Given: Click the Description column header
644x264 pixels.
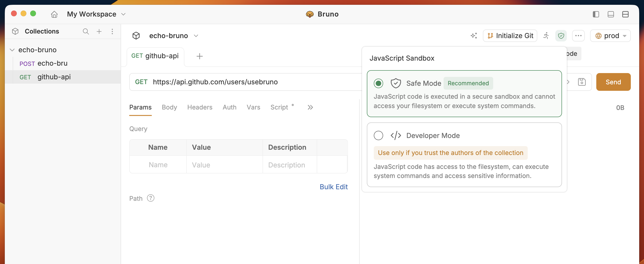Looking at the screenshot, I should pyautogui.click(x=287, y=147).
